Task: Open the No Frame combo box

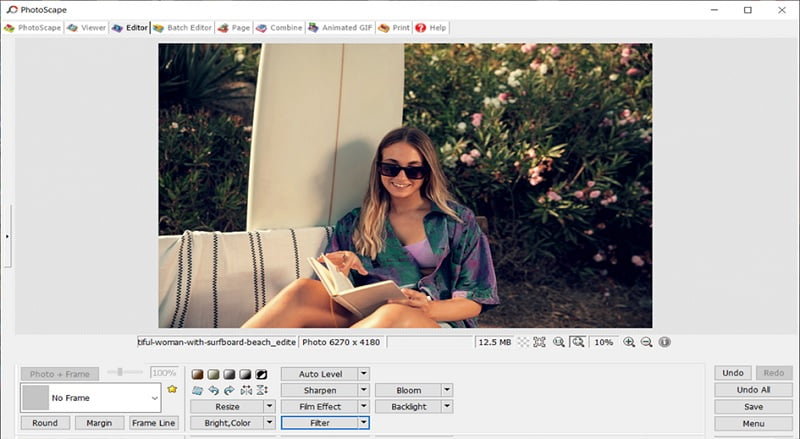Action: point(91,398)
